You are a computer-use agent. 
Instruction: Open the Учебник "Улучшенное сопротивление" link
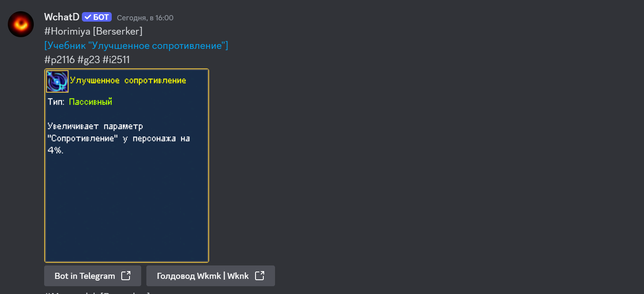tap(136, 45)
